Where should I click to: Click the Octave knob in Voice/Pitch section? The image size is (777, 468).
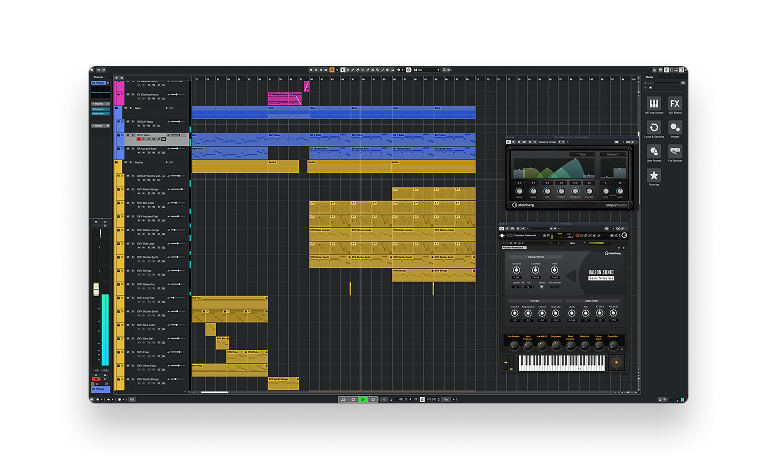coord(516,270)
